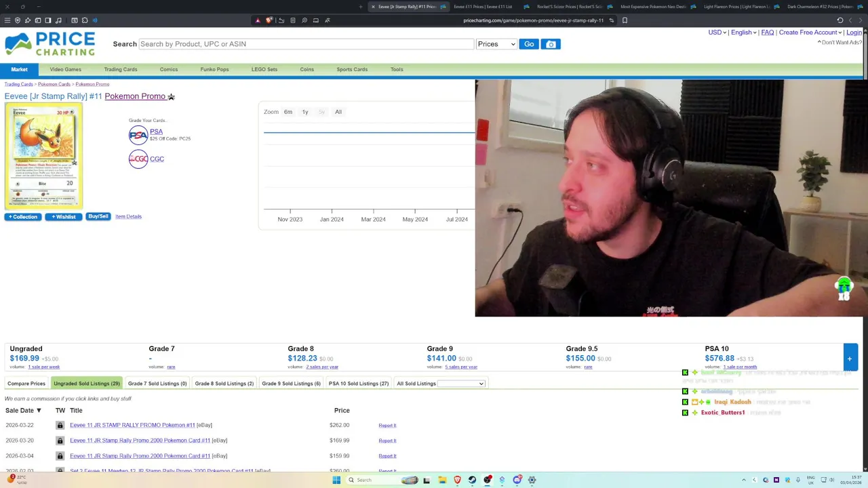Screen dimensions: 868x488
Task: Reload the page with refresh icon
Action: click(840, 20)
